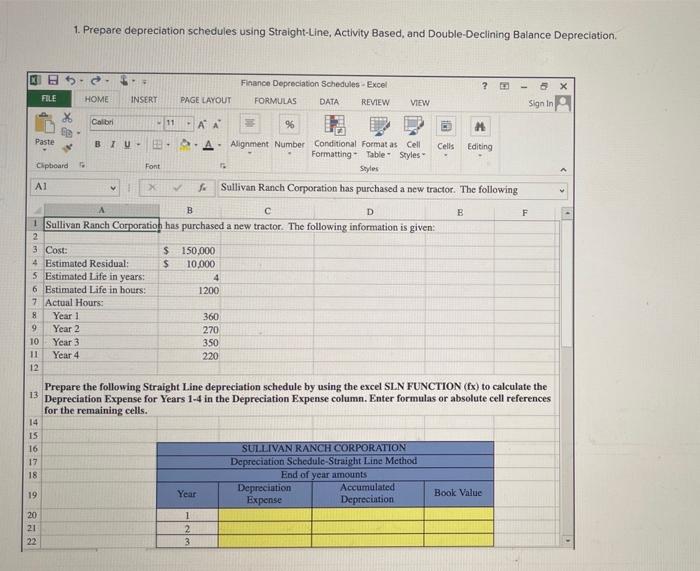Click the account avatar icon
The width and height of the screenshot is (700, 571).
(563, 103)
